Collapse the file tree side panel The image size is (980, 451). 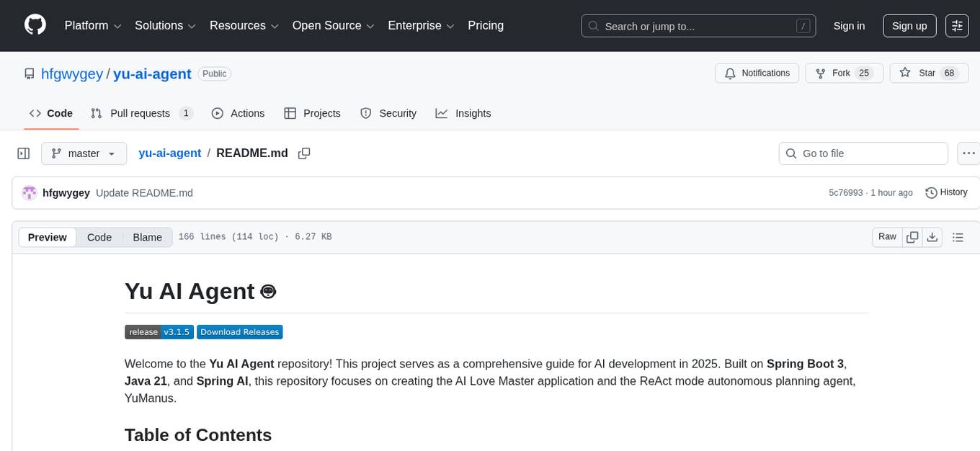[24, 153]
